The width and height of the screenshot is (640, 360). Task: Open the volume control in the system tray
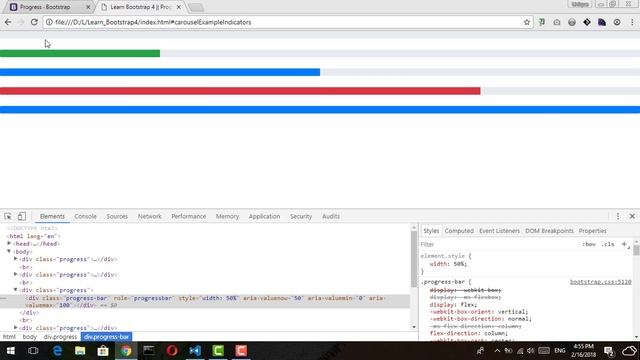pos(530,351)
